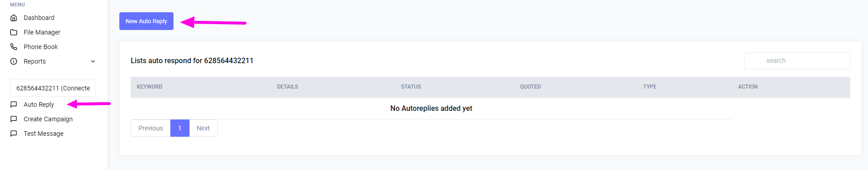Focus the auto reply search field
The width and height of the screenshot is (868, 169).
(x=797, y=61)
